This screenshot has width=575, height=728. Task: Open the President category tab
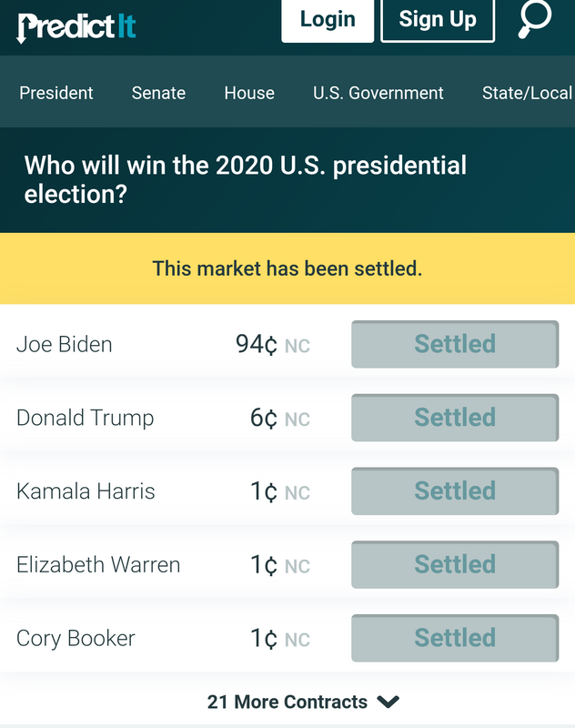pos(56,93)
